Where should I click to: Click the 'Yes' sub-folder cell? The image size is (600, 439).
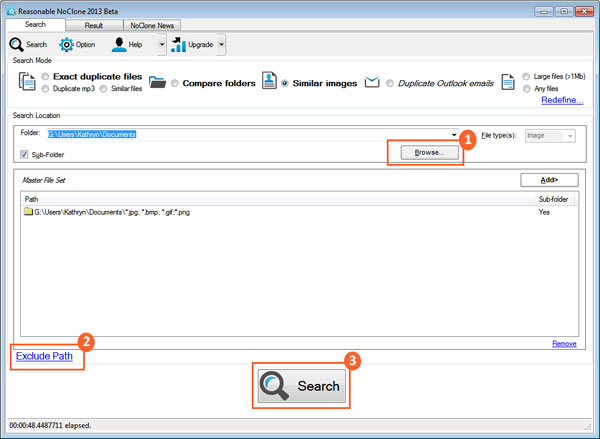click(x=544, y=212)
